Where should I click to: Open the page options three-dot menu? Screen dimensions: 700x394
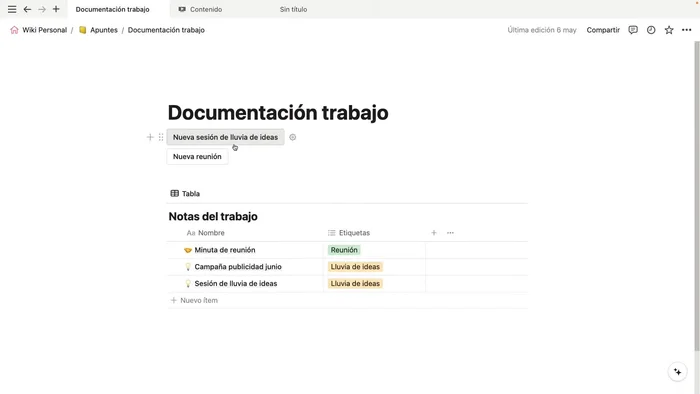(687, 30)
